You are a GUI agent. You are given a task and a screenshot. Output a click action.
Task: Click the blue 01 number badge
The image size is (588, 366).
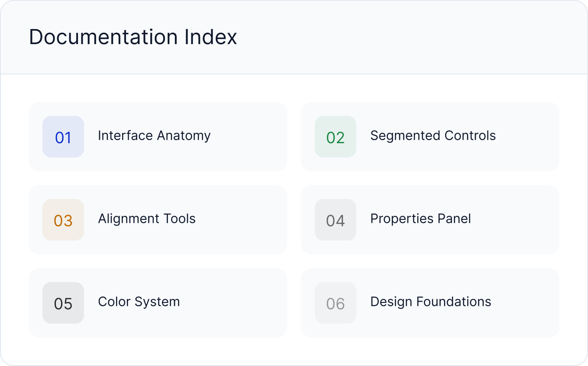click(x=63, y=137)
